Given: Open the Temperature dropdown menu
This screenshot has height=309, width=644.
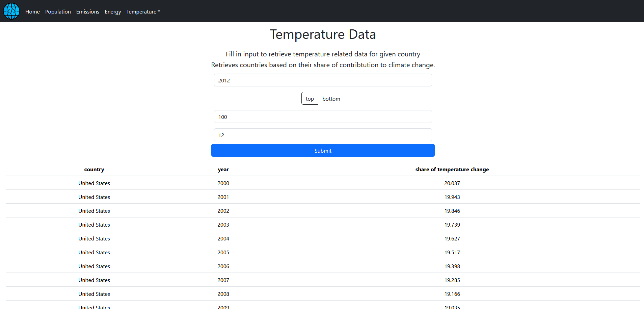Looking at the screenshot, I should click(x=143, y=11).
